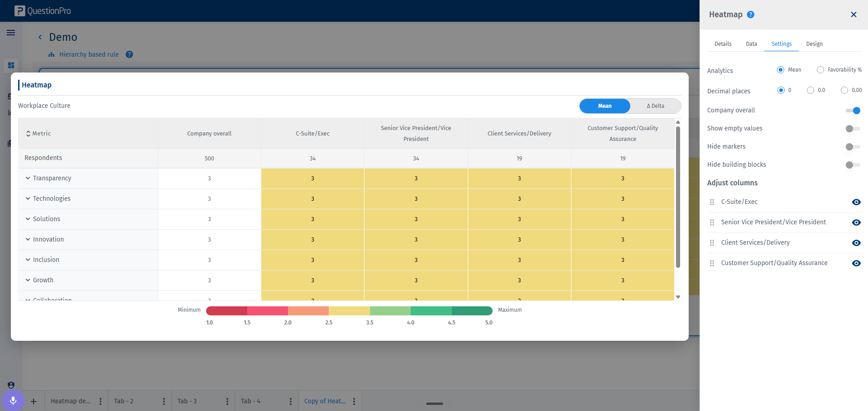This screenshot has width=868, height=411.
Task: Click the Customer Support/Quality Assurance column header
Action: [x=623, y=134]
